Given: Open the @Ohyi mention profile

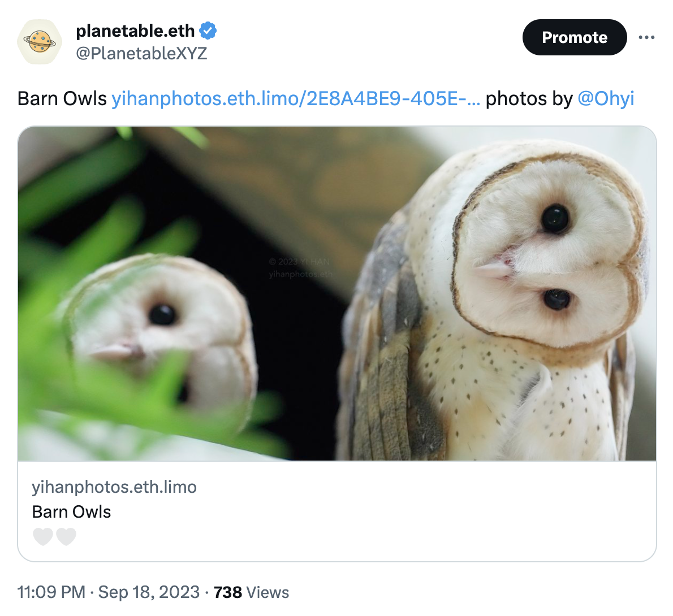Looking at the screenshot, I should (x=606, y=98).
